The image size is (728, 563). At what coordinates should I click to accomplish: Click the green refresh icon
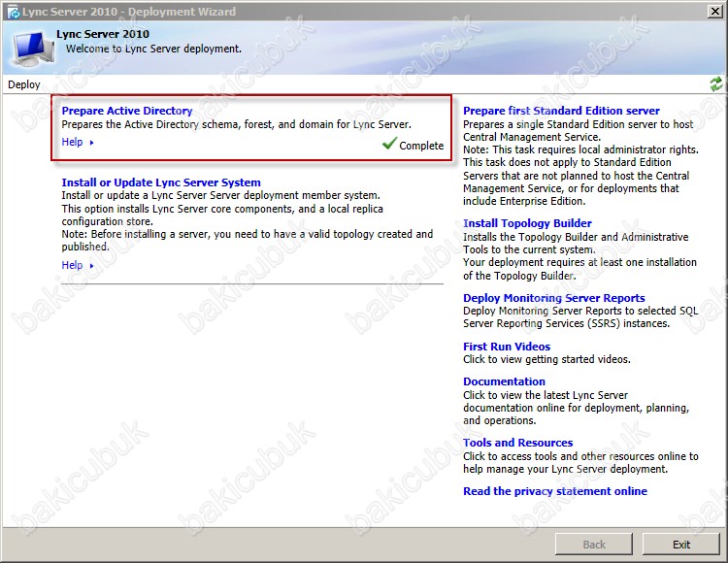(x=716, y=84)
